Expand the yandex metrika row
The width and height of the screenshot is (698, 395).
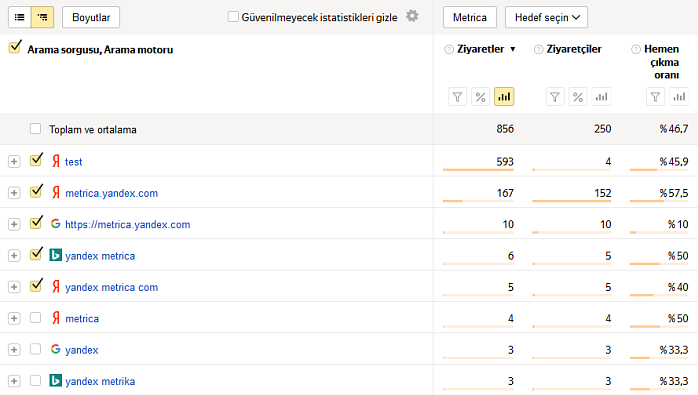[14, 381]
